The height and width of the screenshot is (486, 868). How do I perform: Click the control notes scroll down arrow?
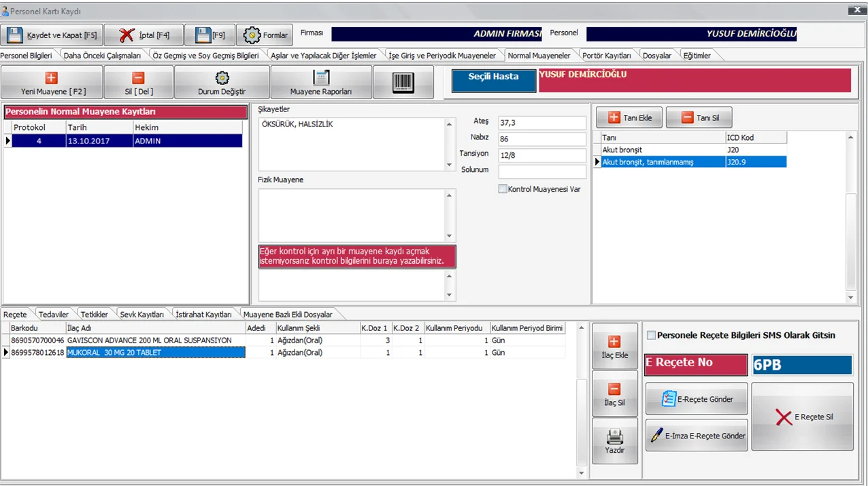pos(449,295)
